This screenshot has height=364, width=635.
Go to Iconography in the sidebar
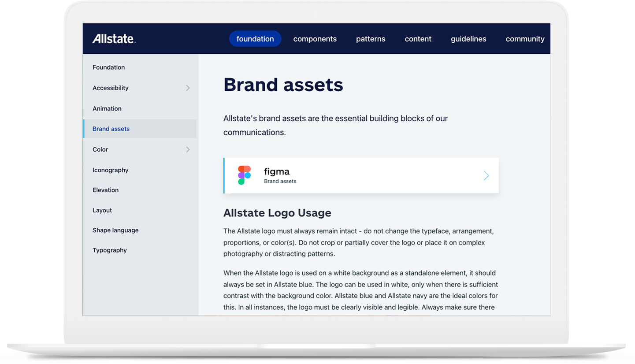pyautogui.click(x=111, y=170)
